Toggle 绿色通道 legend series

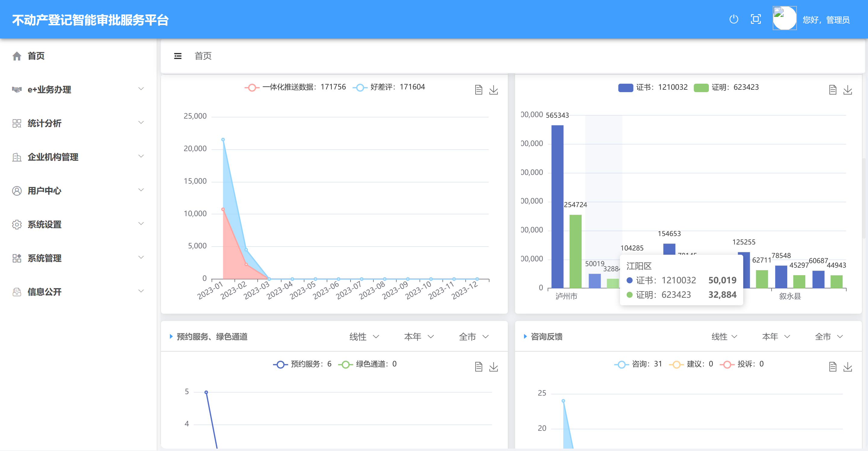(368, 364)
